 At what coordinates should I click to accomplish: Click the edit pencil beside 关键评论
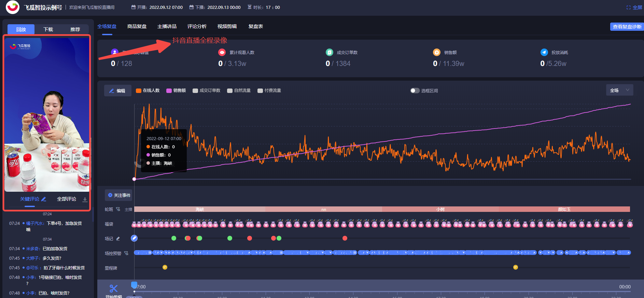44,199
